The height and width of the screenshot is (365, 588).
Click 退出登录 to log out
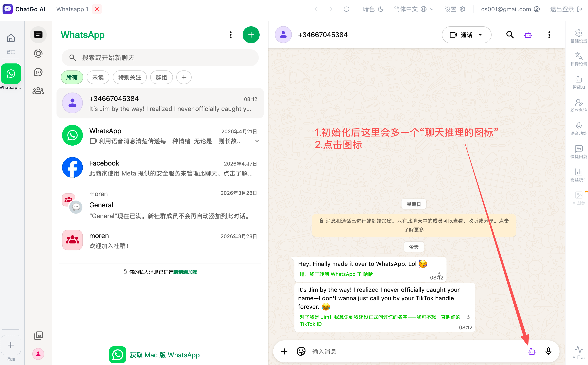(566, 9)
